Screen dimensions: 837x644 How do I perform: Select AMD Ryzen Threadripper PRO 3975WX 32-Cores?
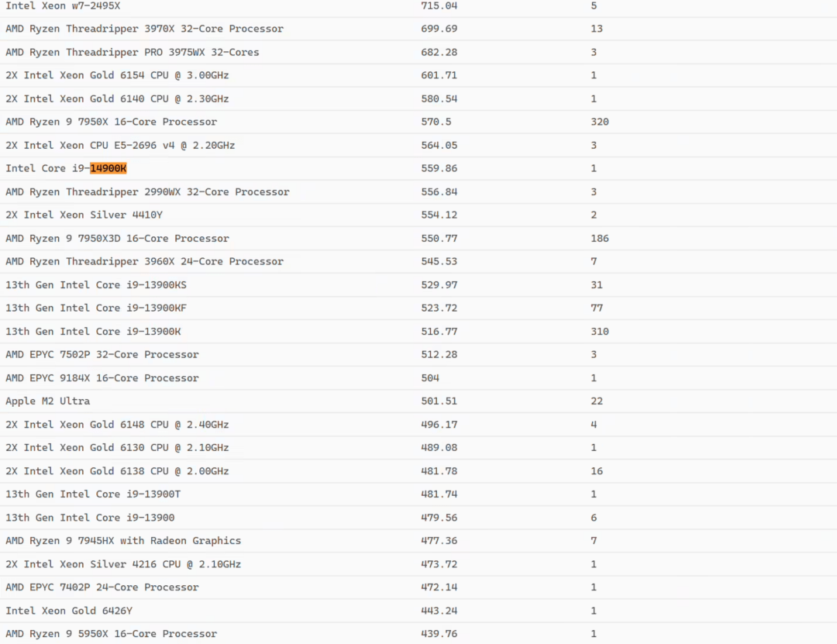click(x=132, y=53)
